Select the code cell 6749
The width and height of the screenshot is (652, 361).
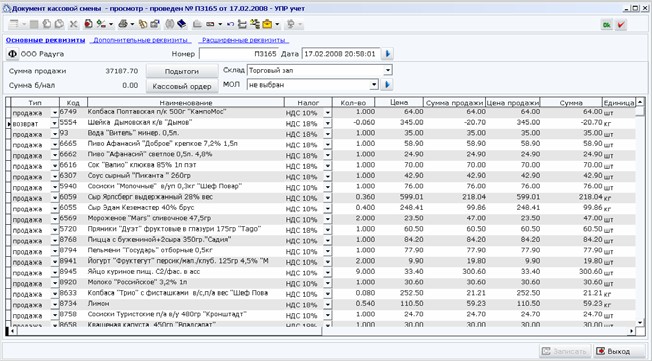[73, 111]
